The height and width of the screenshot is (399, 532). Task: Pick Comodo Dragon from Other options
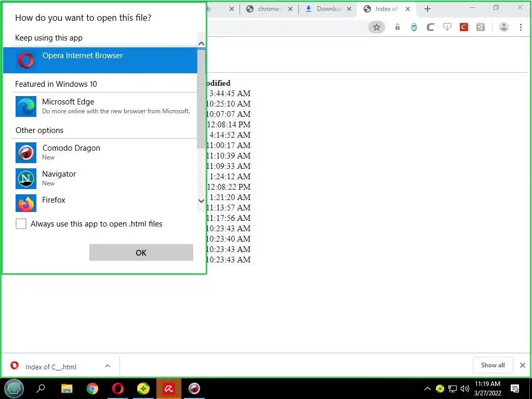104,152
